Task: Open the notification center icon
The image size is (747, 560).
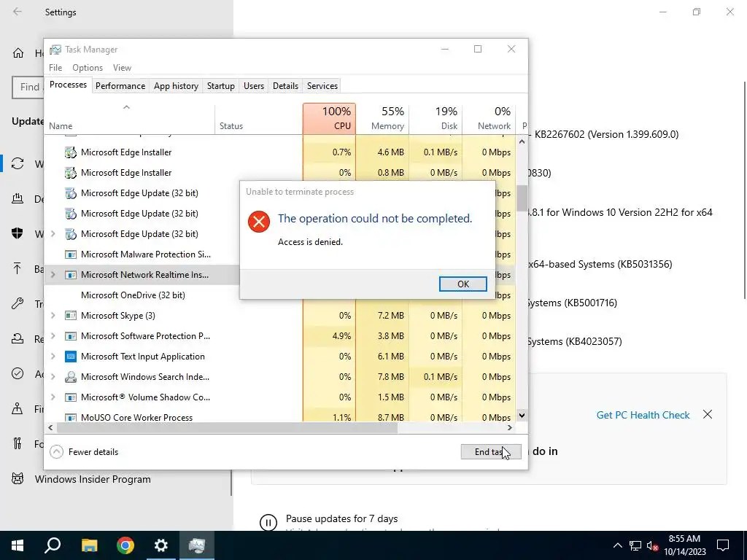Action: [x=723, y=545]
